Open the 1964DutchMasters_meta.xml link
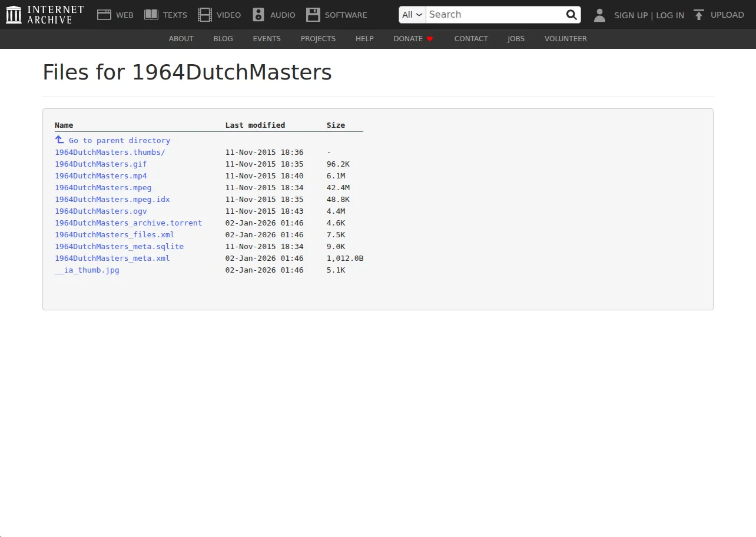The image size is (756, 537). point(112,258)
